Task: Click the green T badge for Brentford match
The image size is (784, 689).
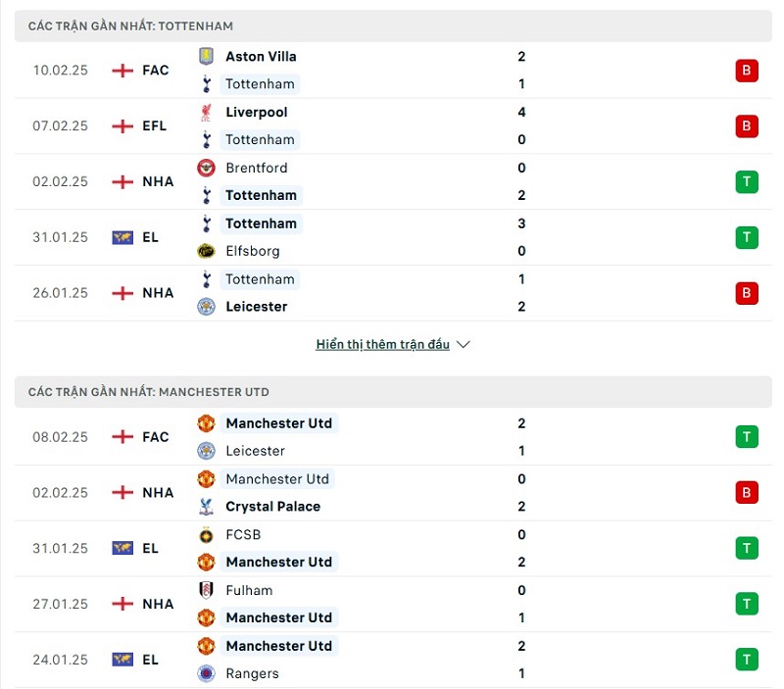Action: point(747,181)
